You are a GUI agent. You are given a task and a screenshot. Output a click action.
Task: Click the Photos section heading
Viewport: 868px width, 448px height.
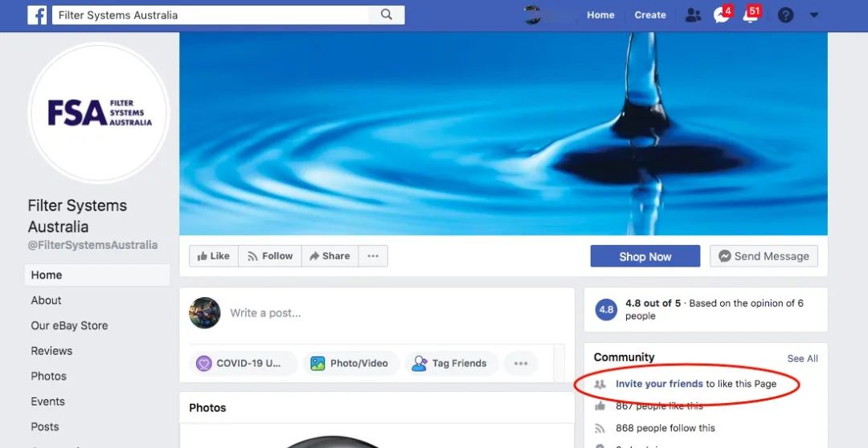pyautogui.click(x=207, y=408)
